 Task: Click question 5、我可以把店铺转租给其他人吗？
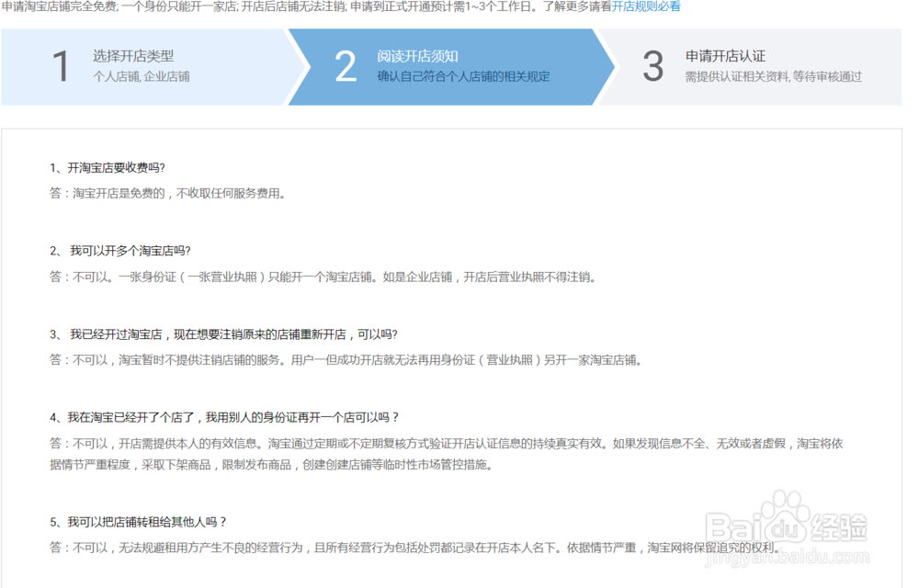tap(138, 522)
